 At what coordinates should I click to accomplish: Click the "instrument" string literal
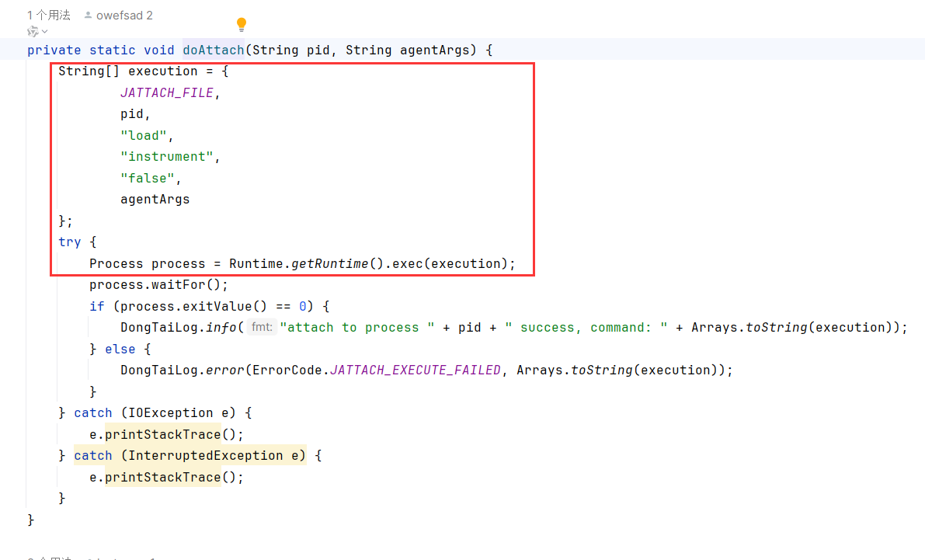(x=166, y=157)
